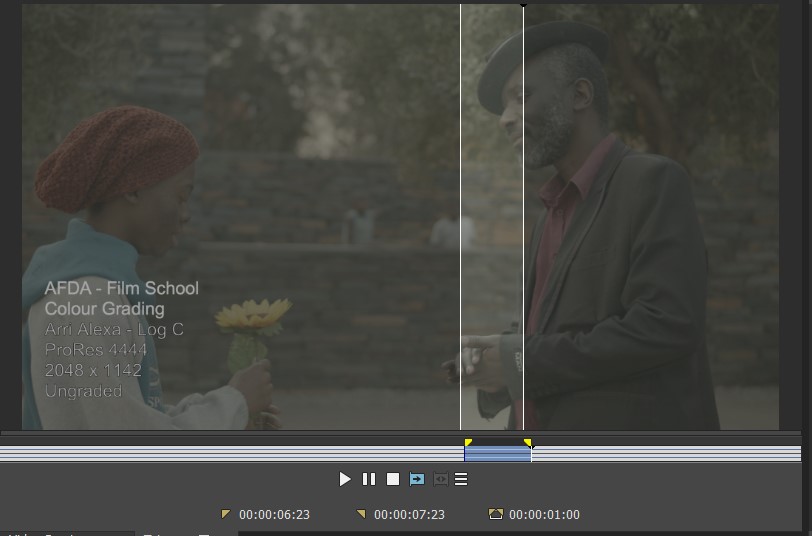Open the transport bar hamburger menu
This screenshot has width=812, height=536.
pyautogui.click(x=461, y=480)
